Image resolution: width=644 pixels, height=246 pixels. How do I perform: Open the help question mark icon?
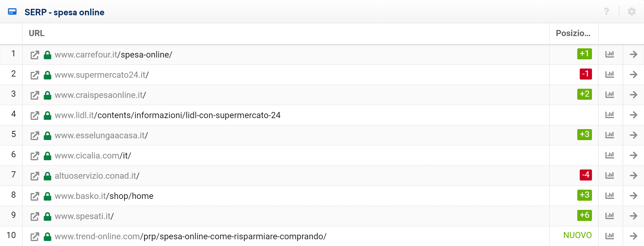(x=606, y=12)
